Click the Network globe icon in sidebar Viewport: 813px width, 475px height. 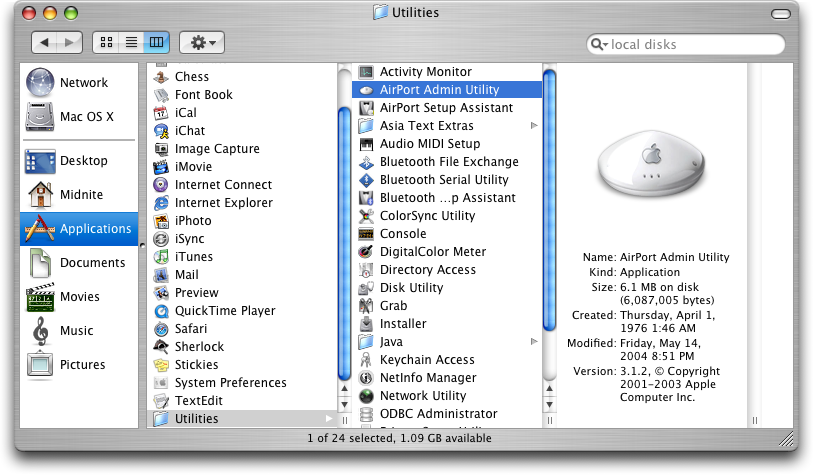(x=40, y=83)
